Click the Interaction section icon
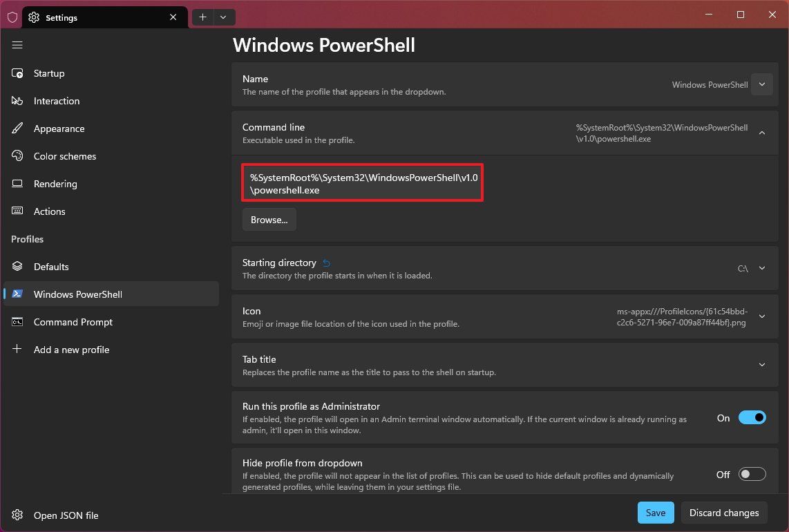Image resolution: width=789 pixels, height=532 pixels. 17,101
